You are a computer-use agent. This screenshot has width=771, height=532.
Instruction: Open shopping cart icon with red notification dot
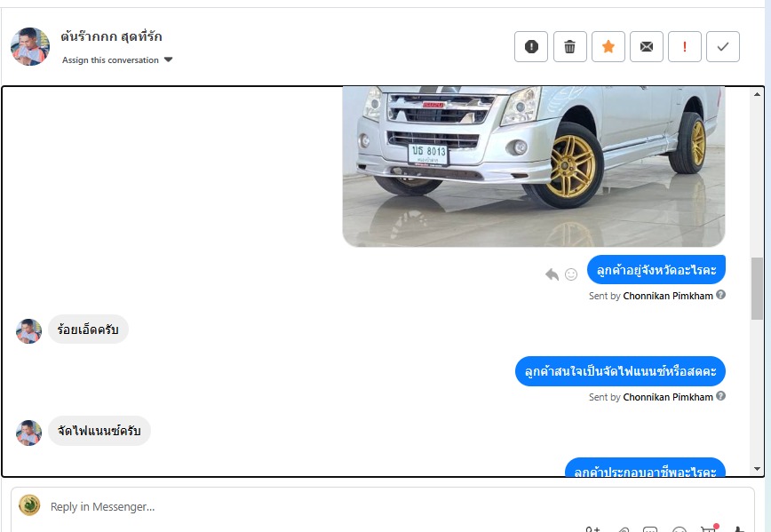[x=709, y=529]
